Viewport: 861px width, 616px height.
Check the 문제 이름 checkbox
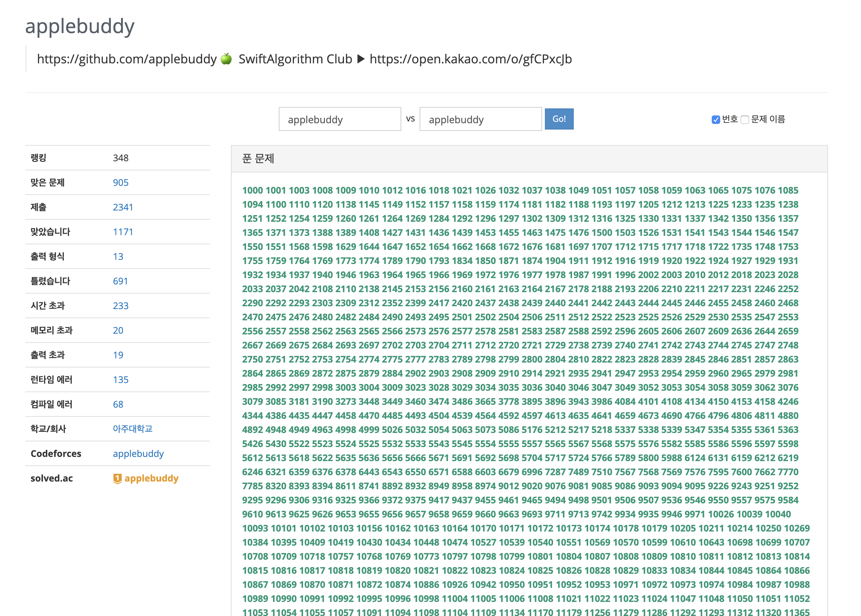point(744,120)
